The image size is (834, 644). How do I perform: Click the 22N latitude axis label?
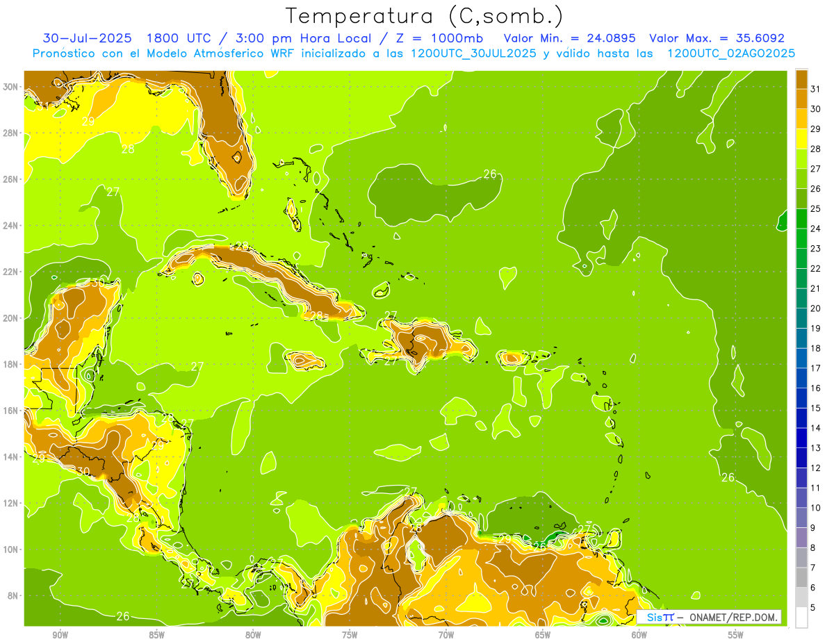11,272
